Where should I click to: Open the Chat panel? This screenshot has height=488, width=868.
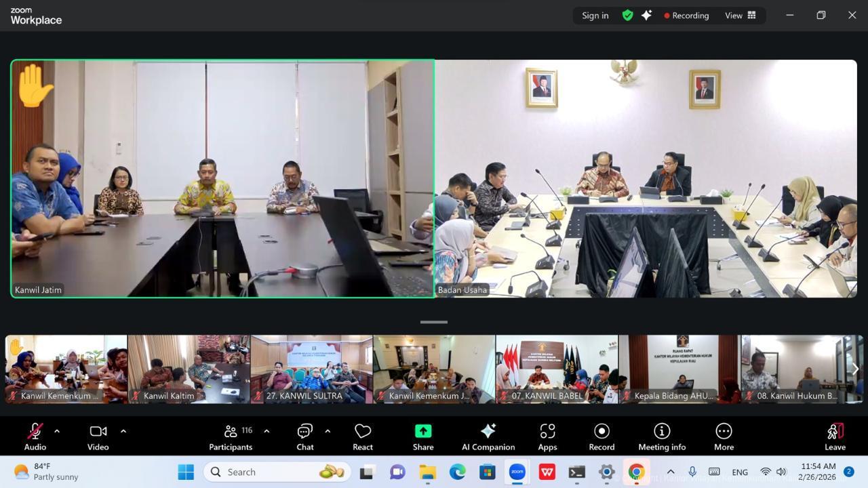(x=304, y=436)
